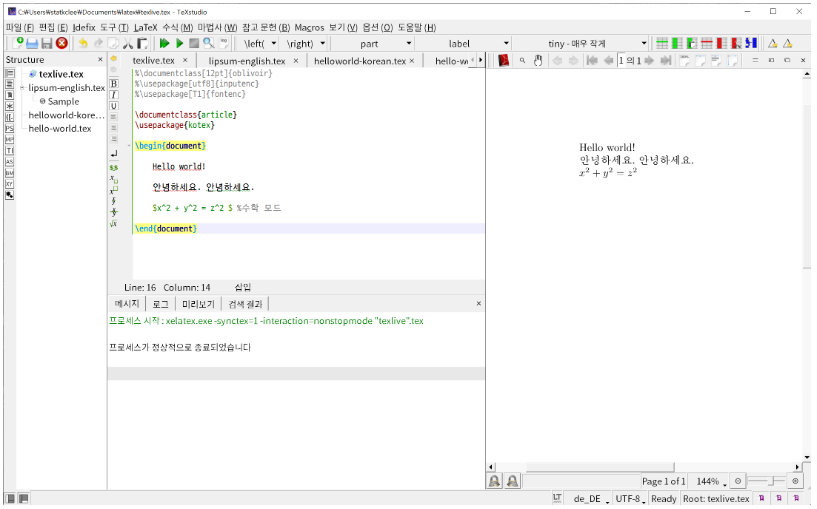
Task: Open external PDF viewer red icon
Action: pyautogui.click(x=503, y=60)
